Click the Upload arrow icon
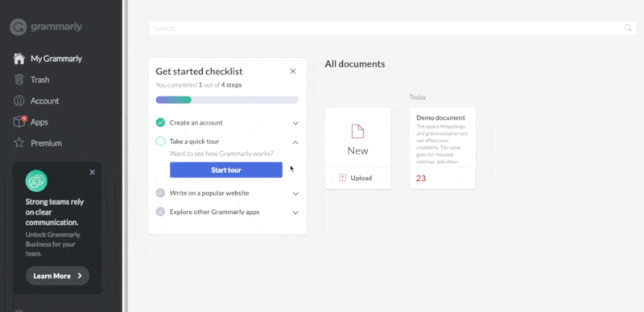The width and height of the screenshot is (644, 312). (x=343, y=178)
